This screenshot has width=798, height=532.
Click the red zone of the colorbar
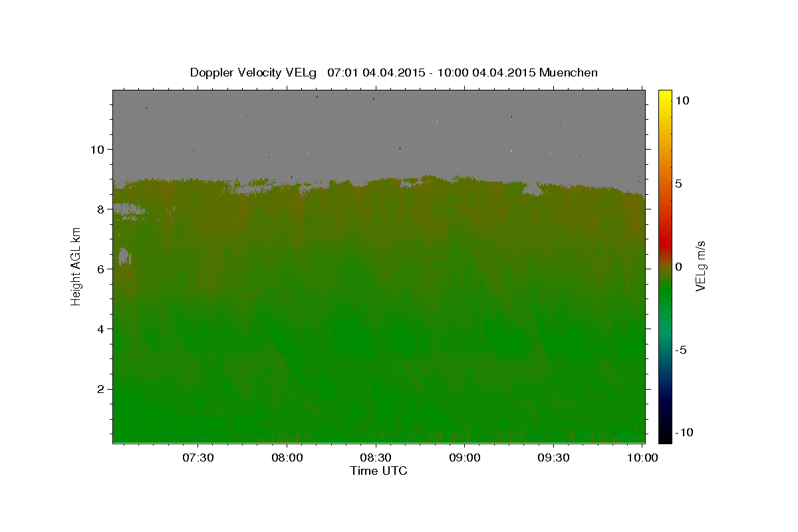[x=665, y=245]
